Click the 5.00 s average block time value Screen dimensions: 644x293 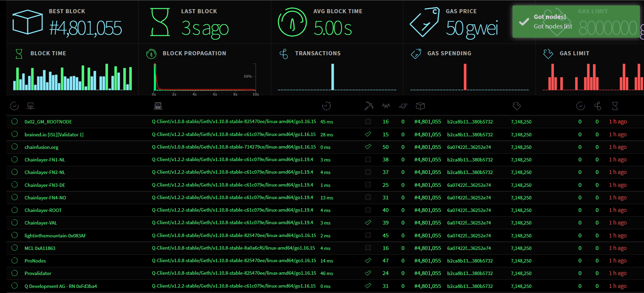point(333,28)
